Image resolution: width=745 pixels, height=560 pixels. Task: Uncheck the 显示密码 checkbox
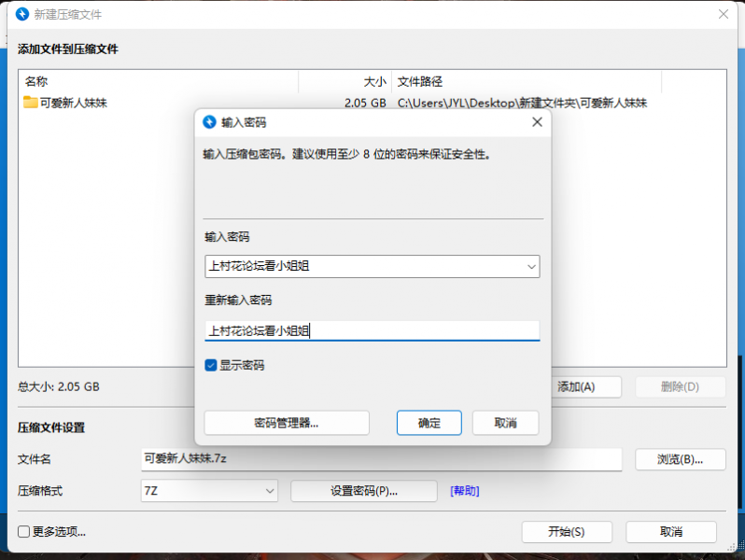212,365
